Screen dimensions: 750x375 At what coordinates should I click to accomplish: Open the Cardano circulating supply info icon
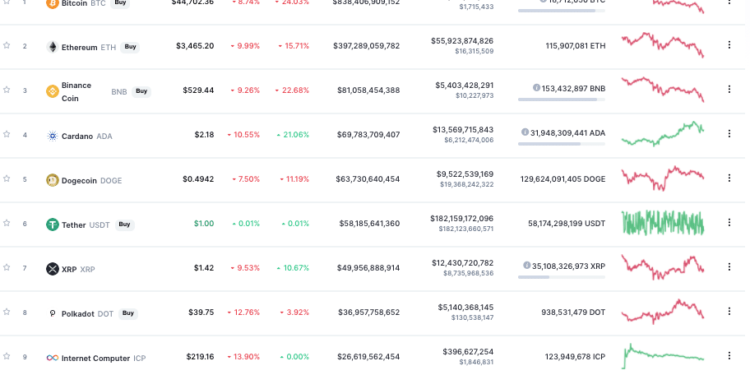(x=525, y=132)
